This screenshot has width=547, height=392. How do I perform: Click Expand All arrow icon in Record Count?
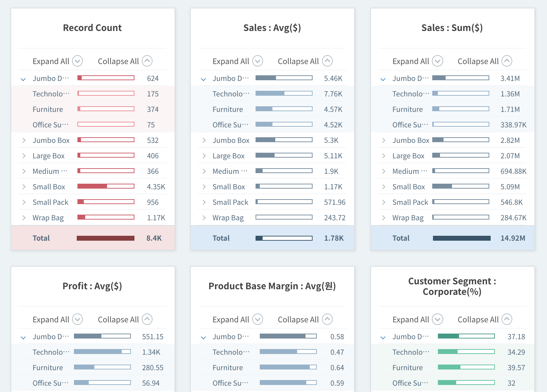77,61
